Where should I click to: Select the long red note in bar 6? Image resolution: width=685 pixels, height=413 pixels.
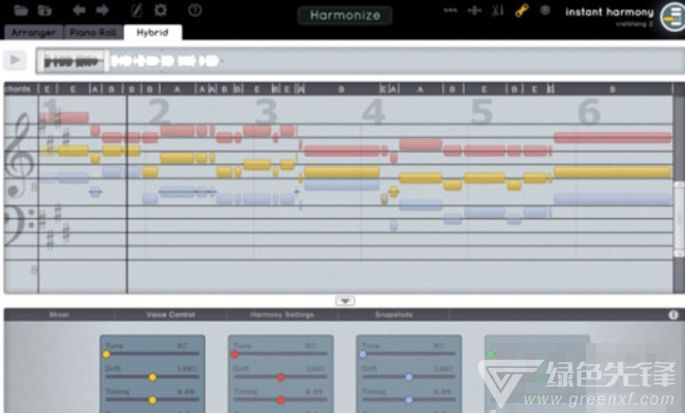tap(613, 138)
